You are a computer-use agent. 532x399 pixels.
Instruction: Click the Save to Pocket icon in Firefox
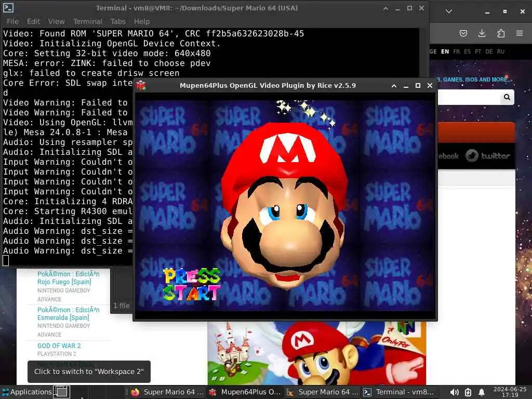[463, 33]
